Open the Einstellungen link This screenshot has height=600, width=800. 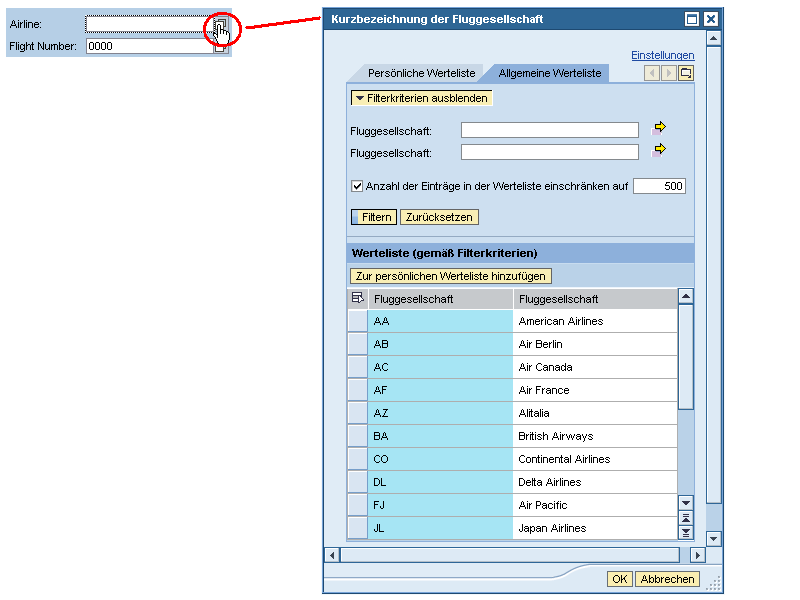(x=662, y=55)
